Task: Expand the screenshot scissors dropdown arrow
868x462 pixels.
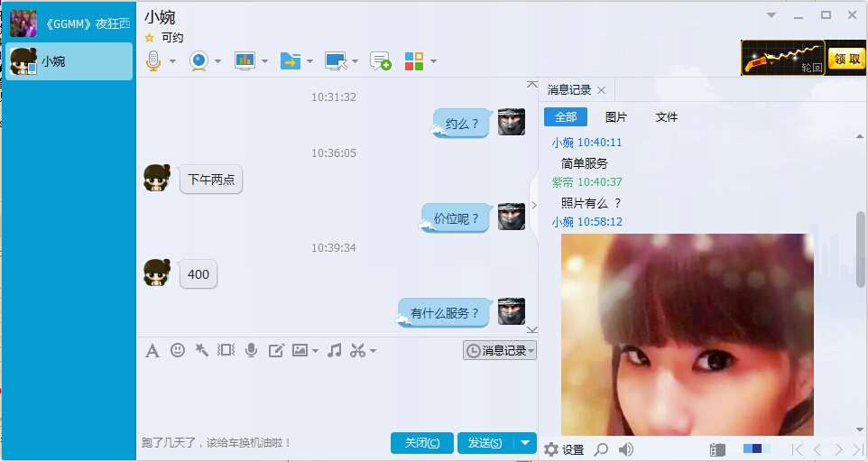Action: 374,351
